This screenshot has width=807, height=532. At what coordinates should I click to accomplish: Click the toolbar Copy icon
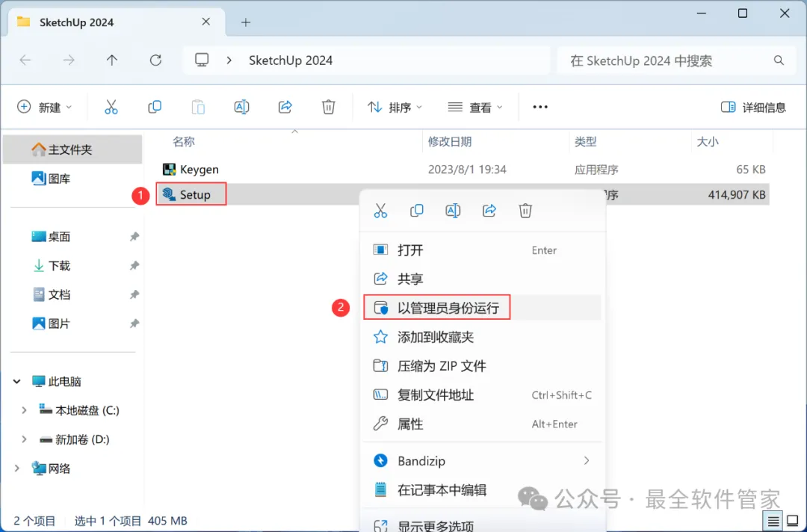tap(155, 107)
